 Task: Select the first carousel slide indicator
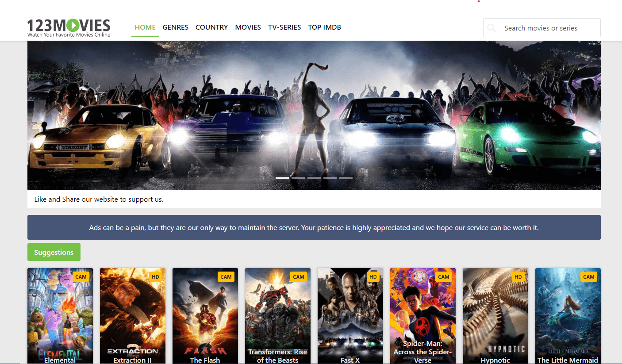click(x=282, y=178)
